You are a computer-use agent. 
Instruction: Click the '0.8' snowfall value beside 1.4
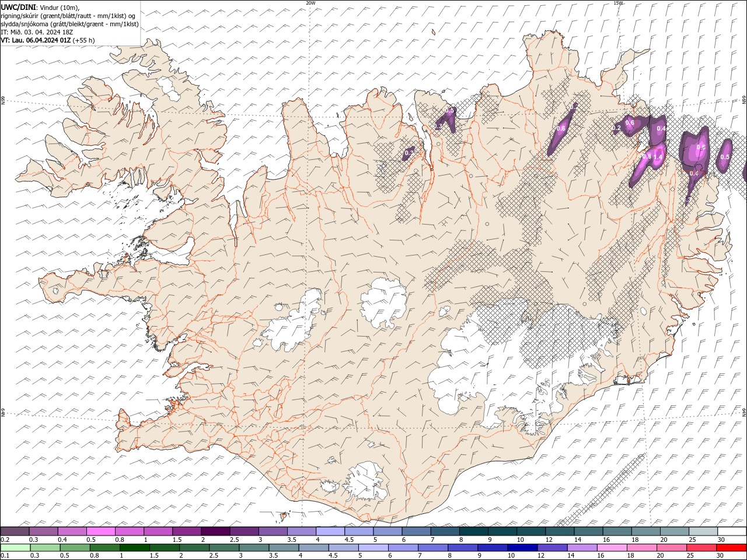tap(646, 156)
